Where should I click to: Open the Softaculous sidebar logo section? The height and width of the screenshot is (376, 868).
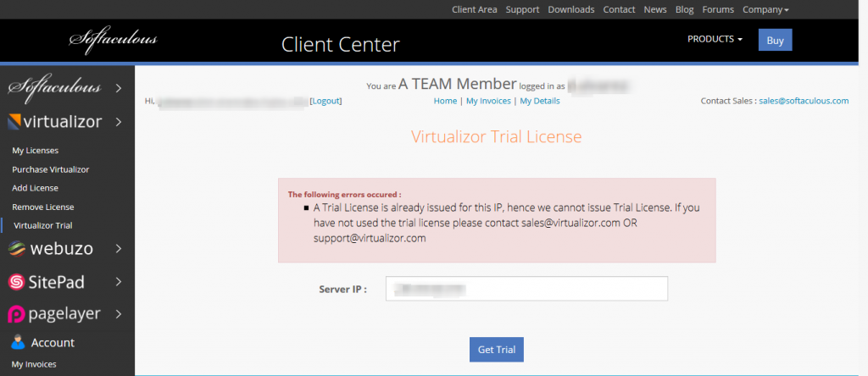[x=54, y=87]
